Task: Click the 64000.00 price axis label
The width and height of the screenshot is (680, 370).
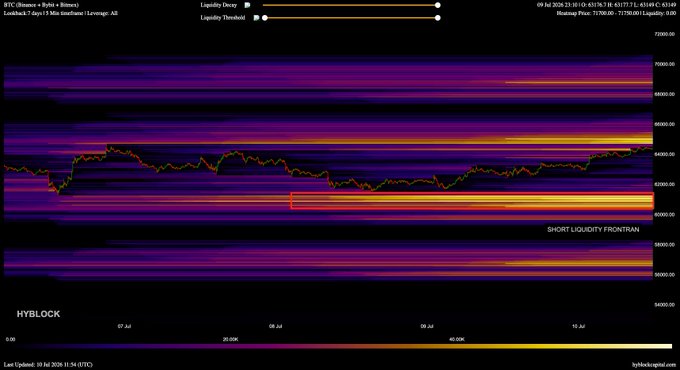Action: 665,154
